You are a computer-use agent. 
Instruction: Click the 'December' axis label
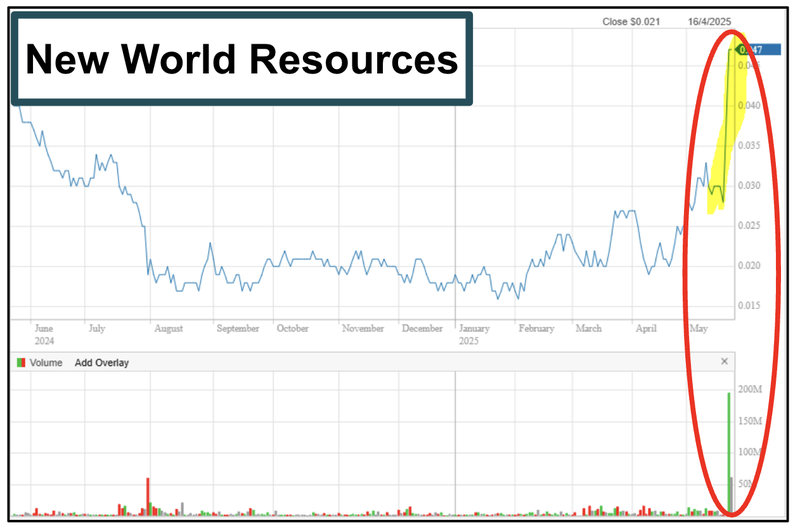pyautogui.click(x=422, y=328)
